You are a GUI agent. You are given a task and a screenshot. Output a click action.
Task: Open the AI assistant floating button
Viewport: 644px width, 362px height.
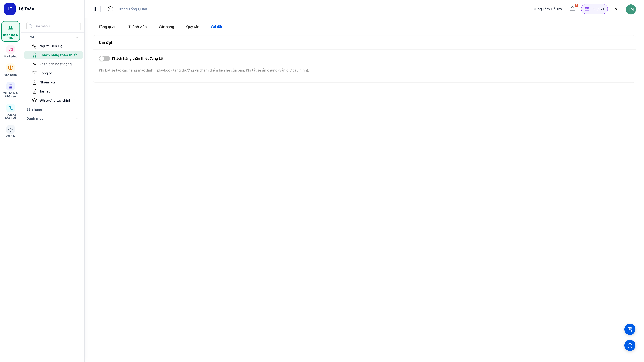tap(630, 329)
